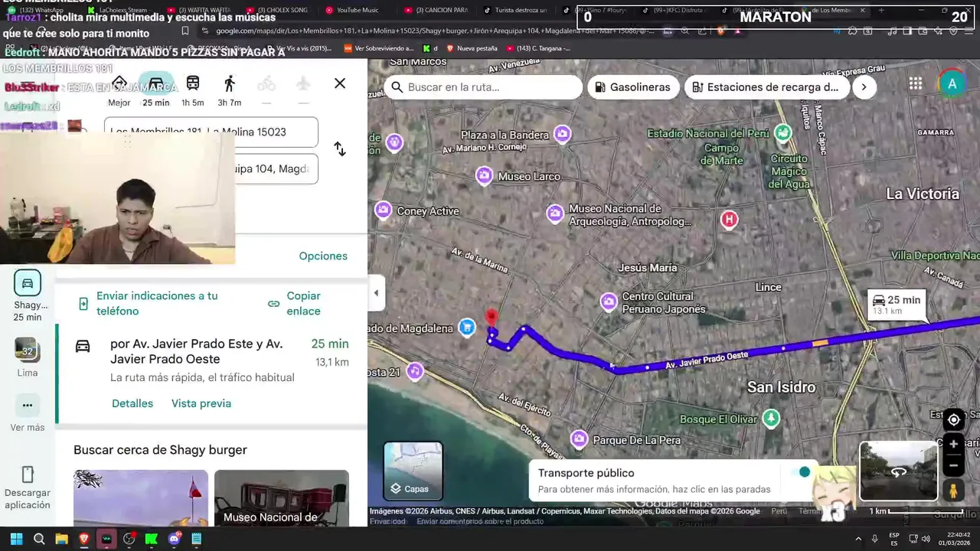
Task: Select the public transit travel mode
Action: click(193, 90)
